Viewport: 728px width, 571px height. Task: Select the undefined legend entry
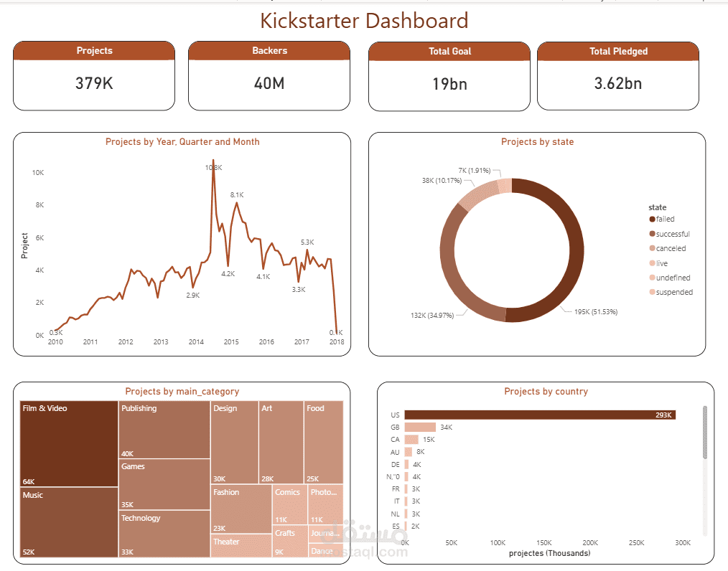tap(670, 278)
